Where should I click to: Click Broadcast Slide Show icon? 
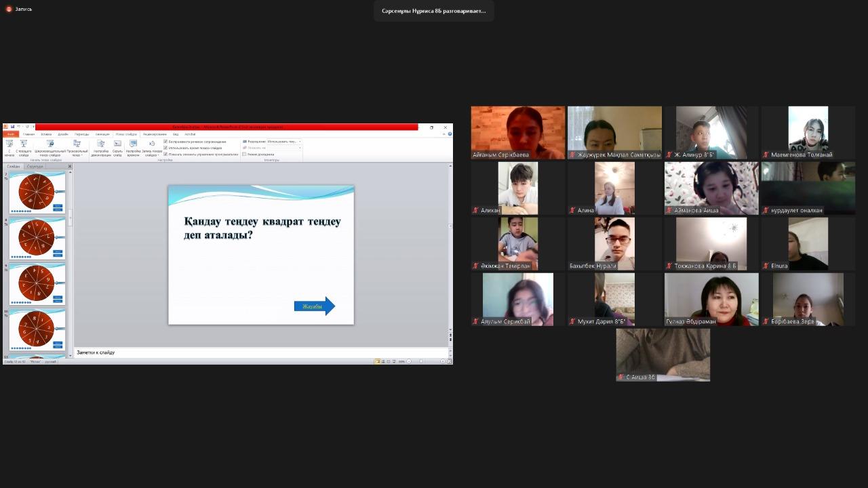pos(50,144)
